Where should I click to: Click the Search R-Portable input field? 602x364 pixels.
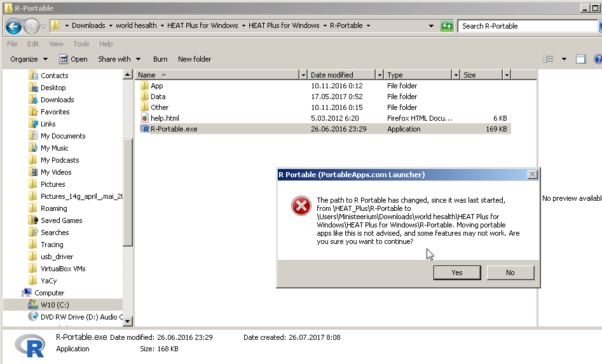coord(528,26)
